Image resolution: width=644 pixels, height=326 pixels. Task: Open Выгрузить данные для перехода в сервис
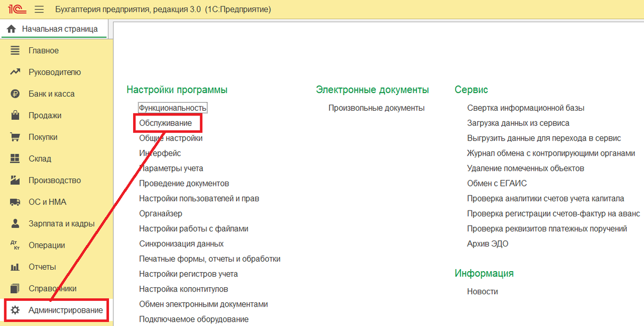click(x=544, y=138)
